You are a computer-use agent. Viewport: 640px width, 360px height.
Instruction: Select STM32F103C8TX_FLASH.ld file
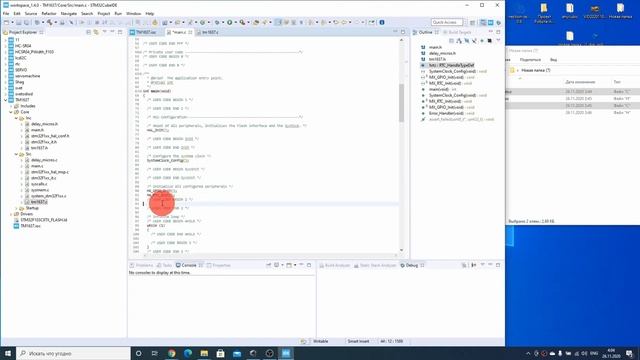44,220
